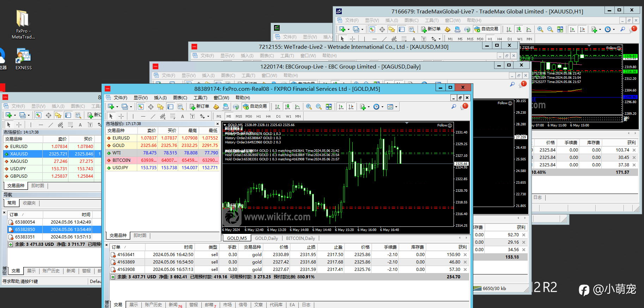644x308 pixels.
Task: Expand arrows dropdown in FxPro drawing toolbar
Action: click(208, 117)
